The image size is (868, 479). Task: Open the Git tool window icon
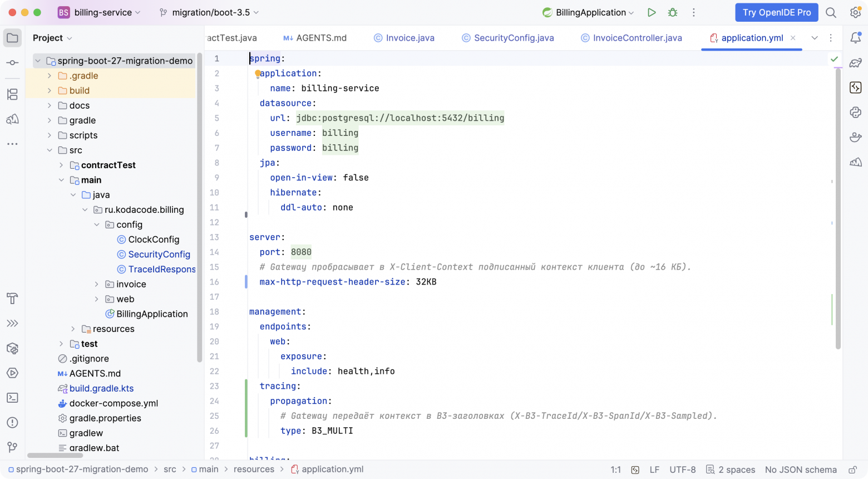pyautogui.click(x=12, y=447)
